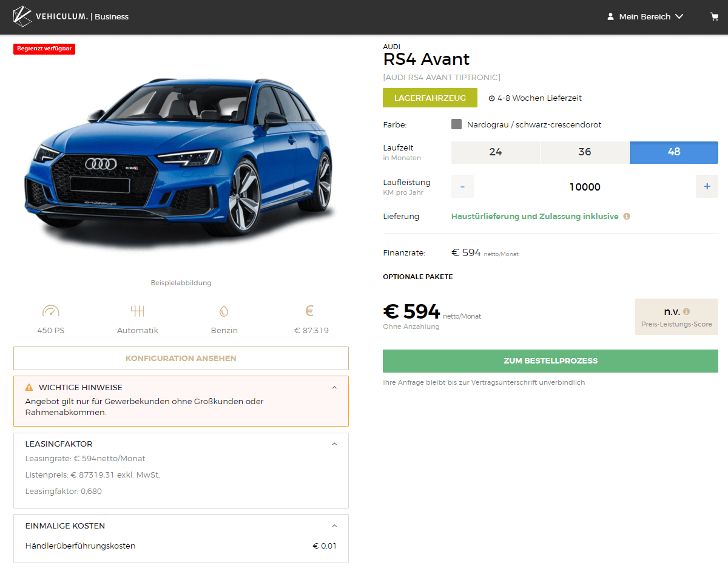
Task: Click the € 87.319 price label
Action: [311, 331]
